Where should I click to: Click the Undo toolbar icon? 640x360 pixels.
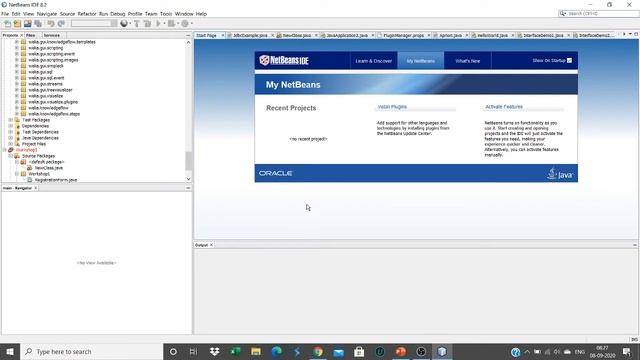(51, 24)
